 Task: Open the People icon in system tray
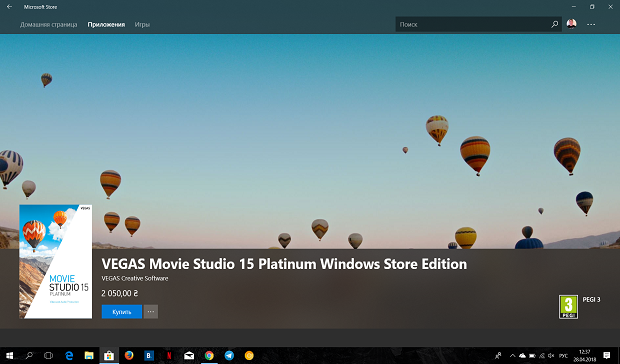pyautogui.click(x=499, y=356)
